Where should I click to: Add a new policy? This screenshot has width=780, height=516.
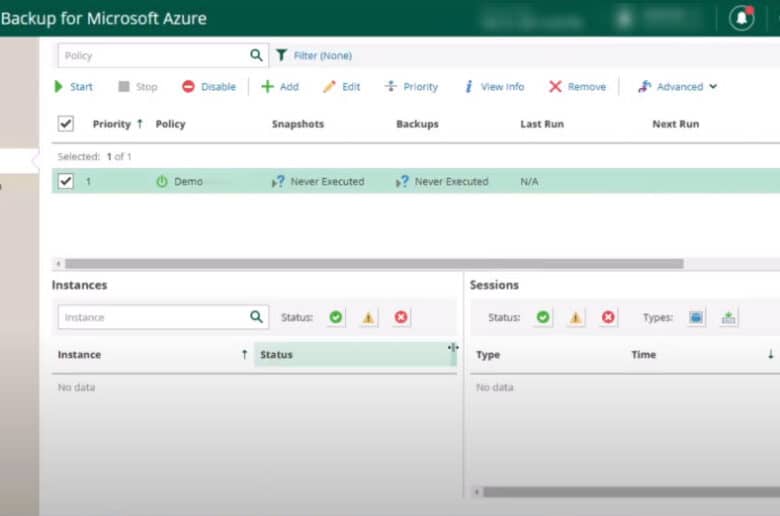coord(280,87)
